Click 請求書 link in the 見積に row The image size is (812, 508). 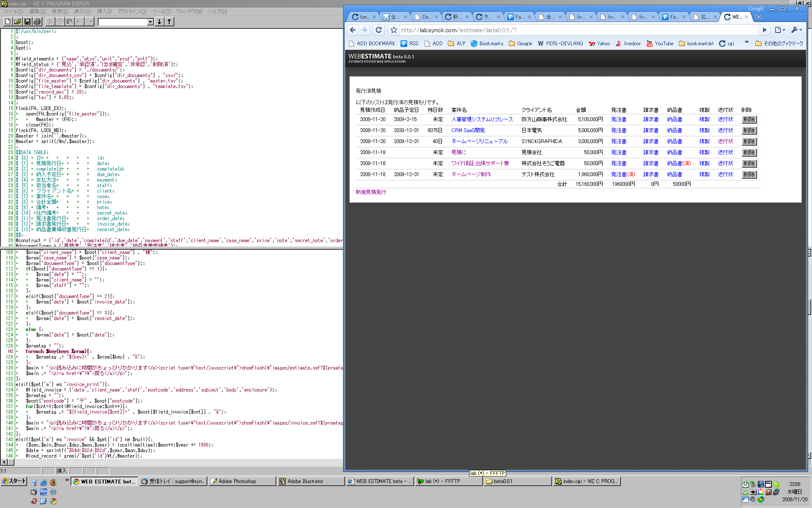[x=651, y=152]
